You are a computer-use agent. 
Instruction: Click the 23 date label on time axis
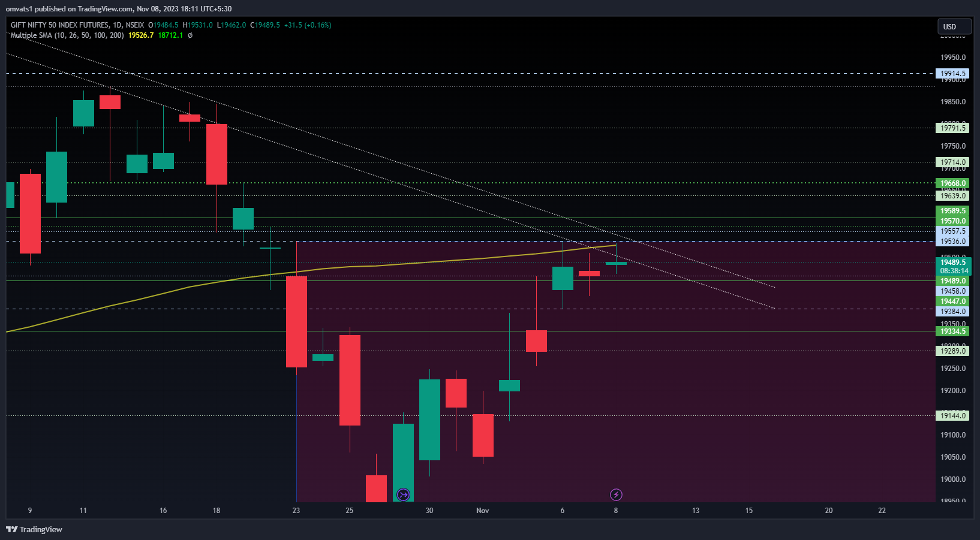click(x=296, y=511)
